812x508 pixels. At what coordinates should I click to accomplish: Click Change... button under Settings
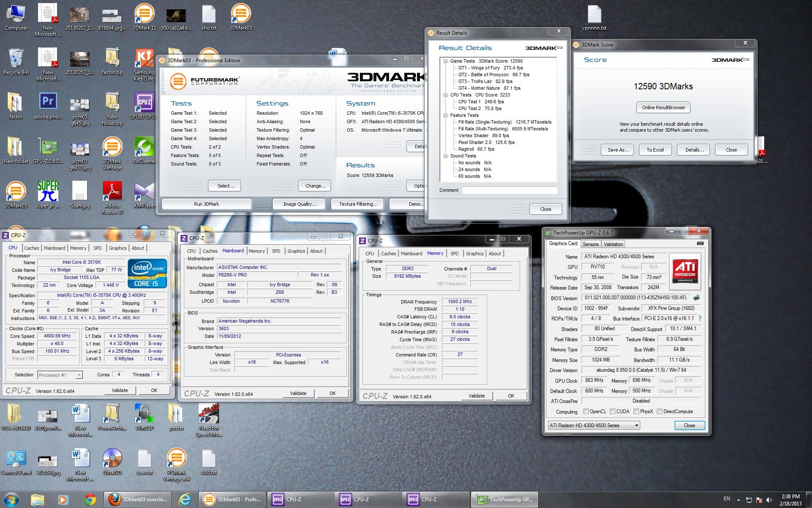click(x=315, y=186)
